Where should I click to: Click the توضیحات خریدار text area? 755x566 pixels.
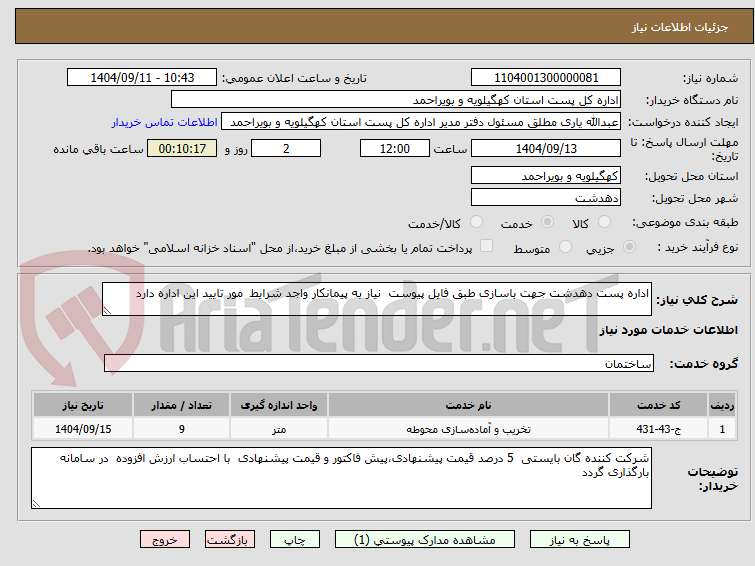click(341, 478)
